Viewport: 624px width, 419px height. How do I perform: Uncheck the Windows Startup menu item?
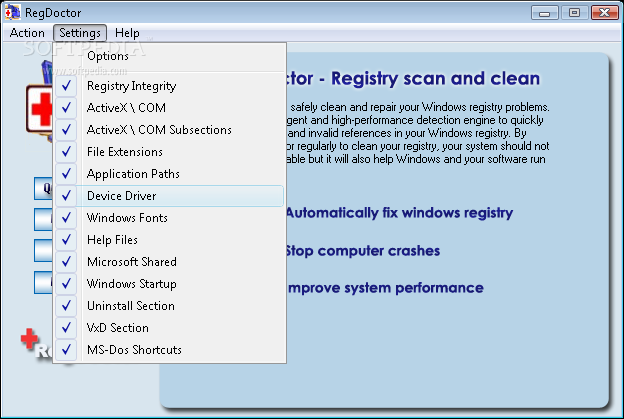[170, 284]
